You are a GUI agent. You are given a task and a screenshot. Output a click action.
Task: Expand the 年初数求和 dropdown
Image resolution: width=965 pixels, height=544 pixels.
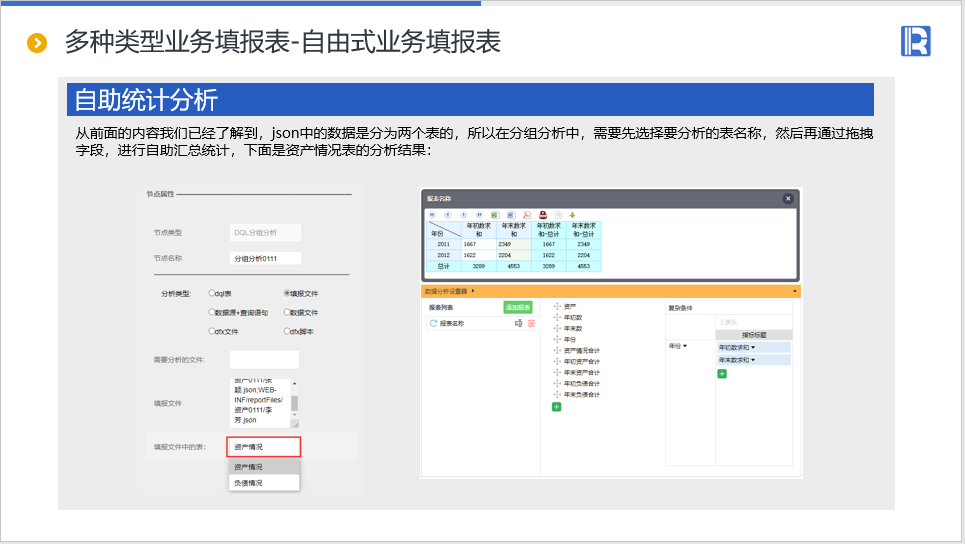[x=753, y=347]
